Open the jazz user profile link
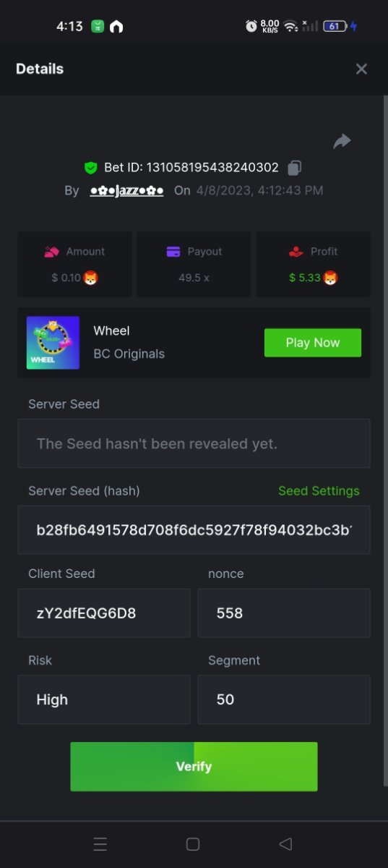388x868 pixels. coord(126,191)
